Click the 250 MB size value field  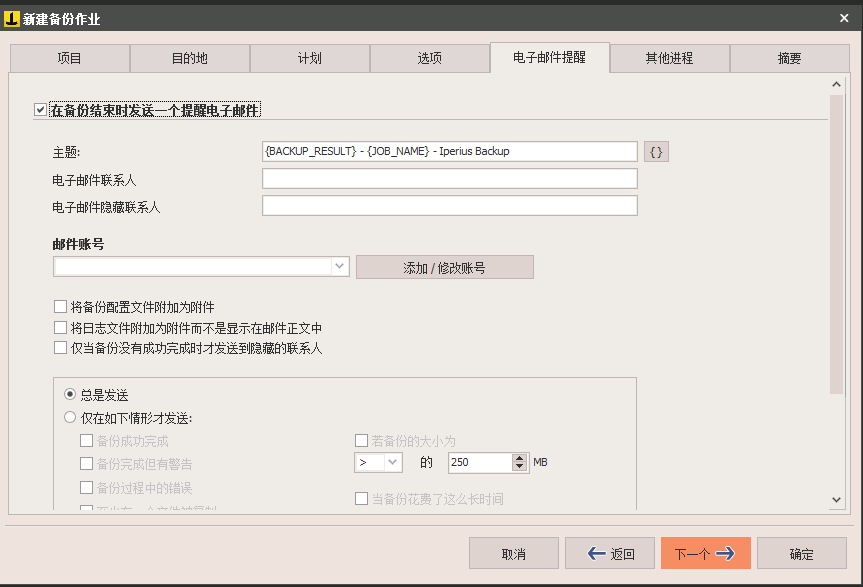click(x=480, y=462)
